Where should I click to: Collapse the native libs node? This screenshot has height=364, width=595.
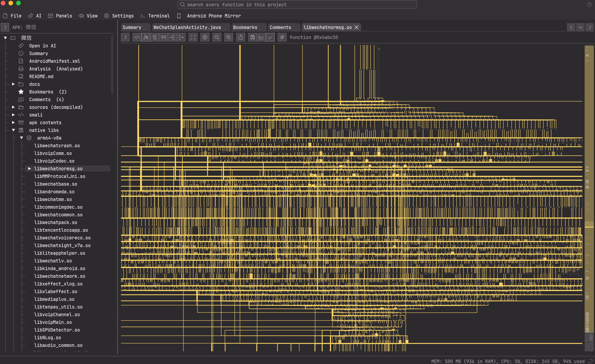click(x=13, y=130)
